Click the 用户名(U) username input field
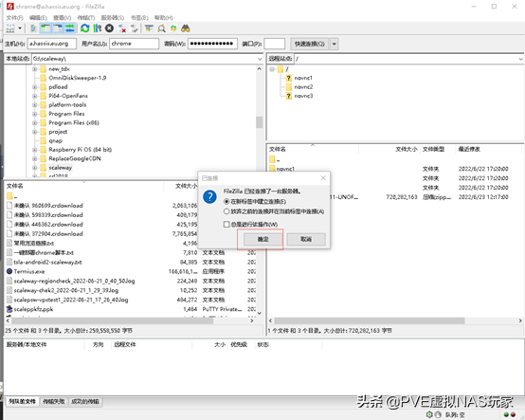This screenshot has height=420, width=525. click(x=134, y=44)
